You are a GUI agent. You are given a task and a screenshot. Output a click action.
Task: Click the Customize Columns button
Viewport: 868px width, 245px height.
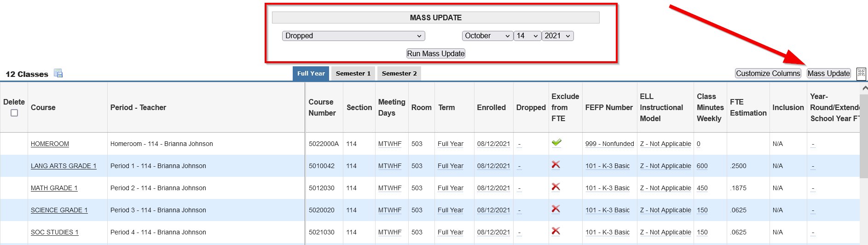pos(768,73)
